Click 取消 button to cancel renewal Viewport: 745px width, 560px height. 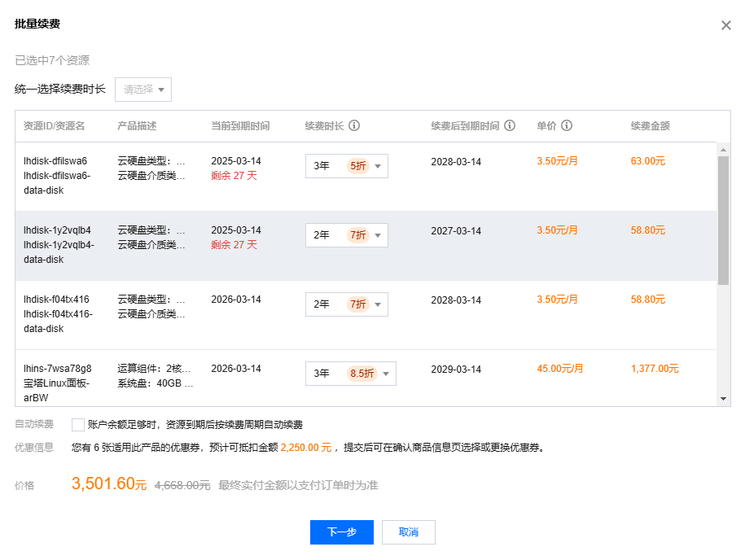[409, 532]
